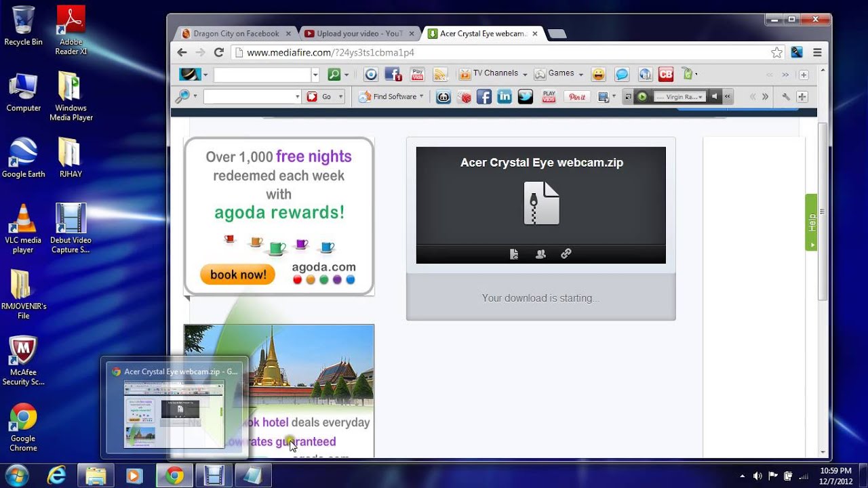Close the Dragon City tab

pyautogui.click(x=288, y=33)
